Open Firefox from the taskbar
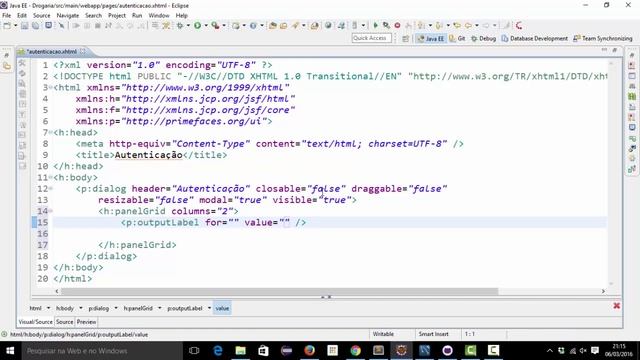This screenshot has width=640, height=360. (x=309, y=351)
